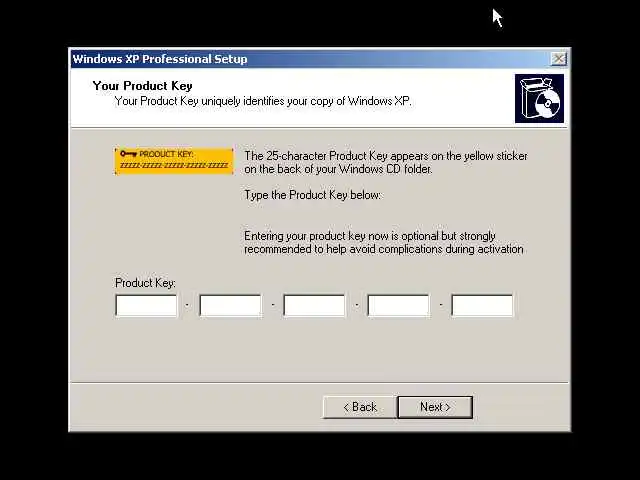640x480 pixels.
Task: Click the 'uniquely identifies your copy' subtitle
Action: 263,101
